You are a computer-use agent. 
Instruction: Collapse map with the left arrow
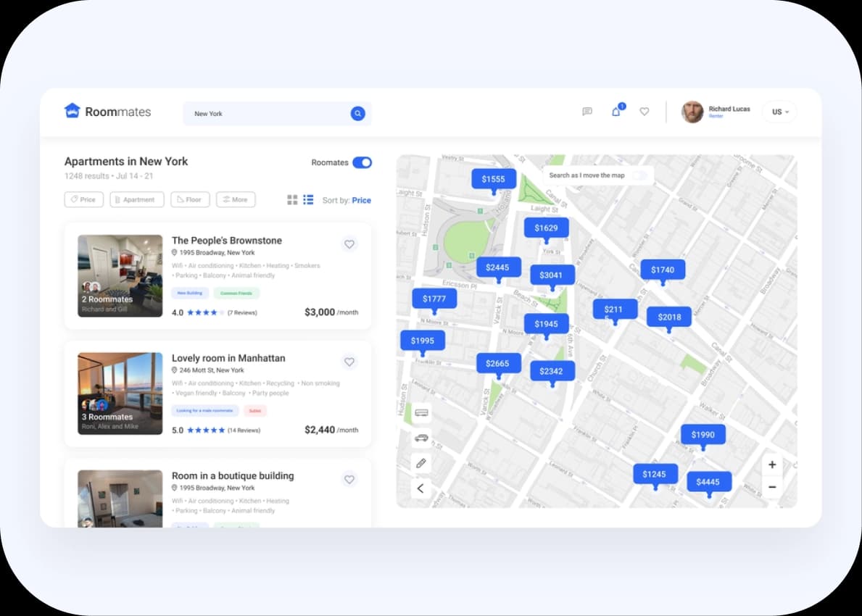[x=421, y=488]
